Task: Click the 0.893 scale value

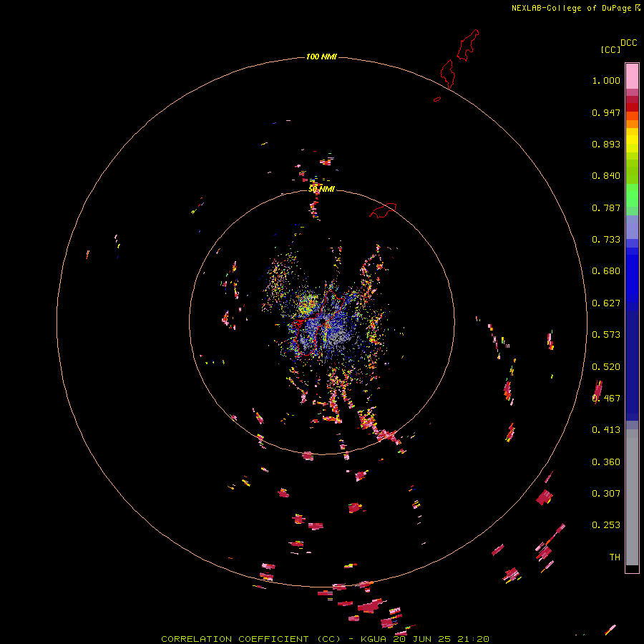Action: 606,144
